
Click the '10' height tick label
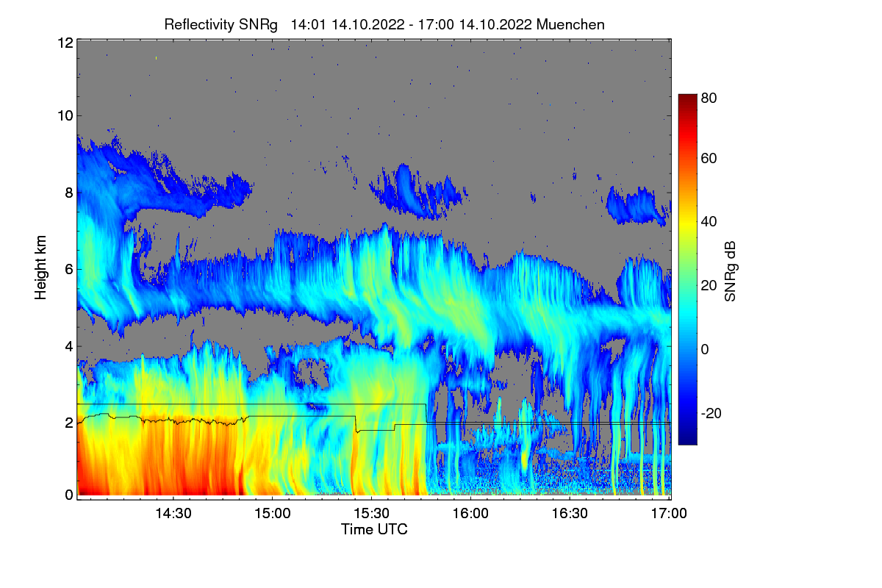point(65,115)
